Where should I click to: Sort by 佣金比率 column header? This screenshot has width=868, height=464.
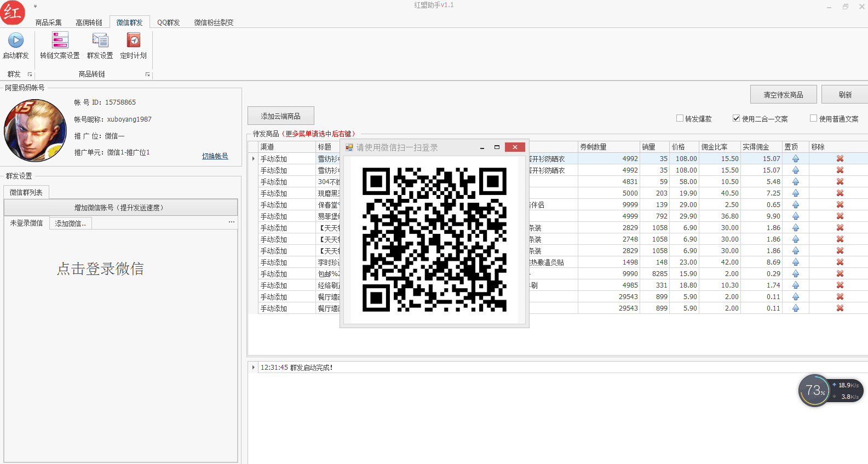720,147
